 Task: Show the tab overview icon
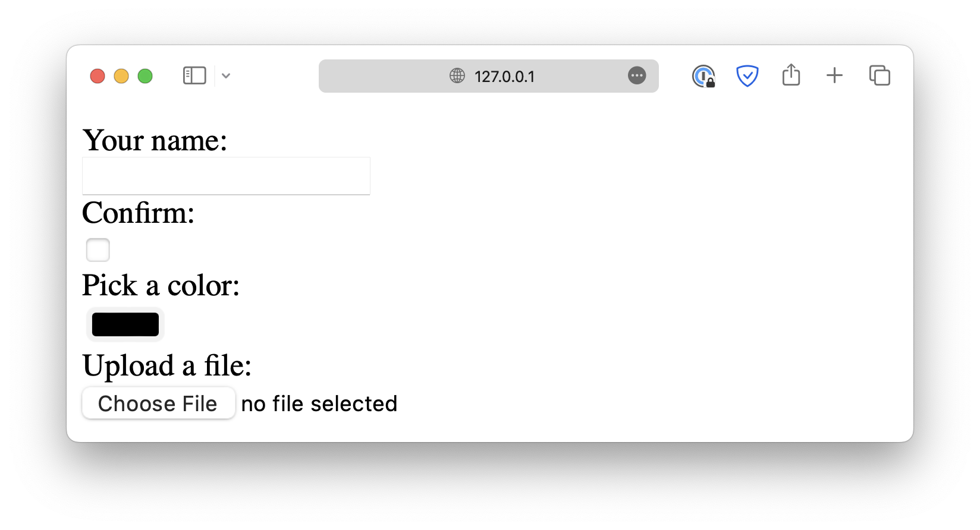point(880,75)
